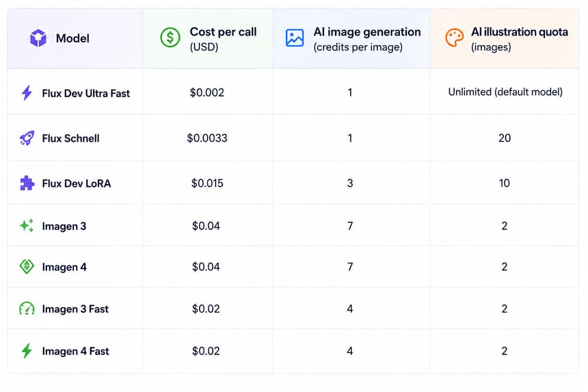Click the rocket icon beside Flux Schnell

tap(27, 138)
